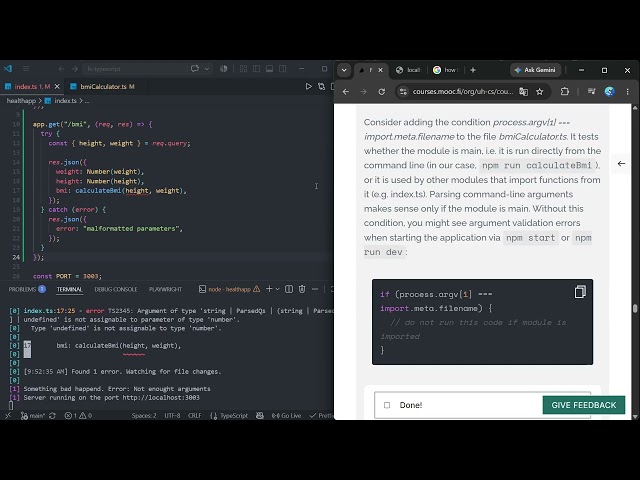Change indentation via Spaces: 2
640x480 pixels.
click(x=144, y=416)
